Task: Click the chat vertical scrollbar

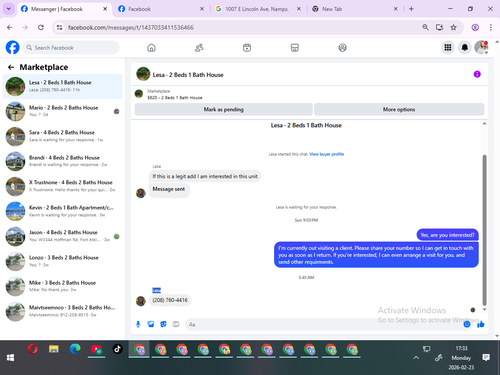Action: click(x=484, y=230)
